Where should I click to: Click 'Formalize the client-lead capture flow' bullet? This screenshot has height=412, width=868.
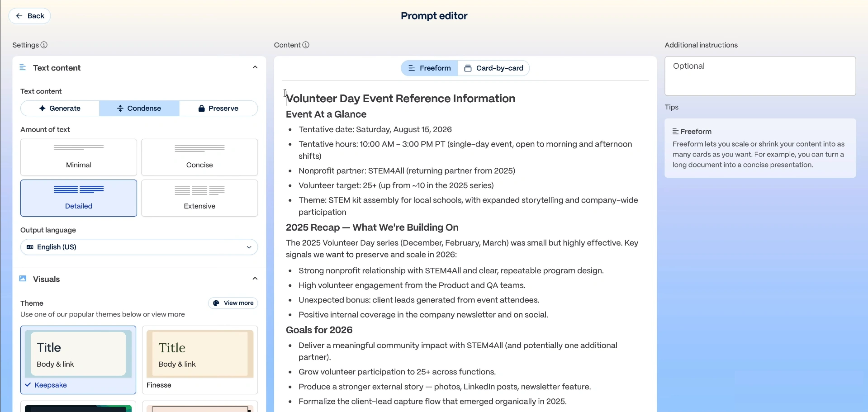click(432, 402)
